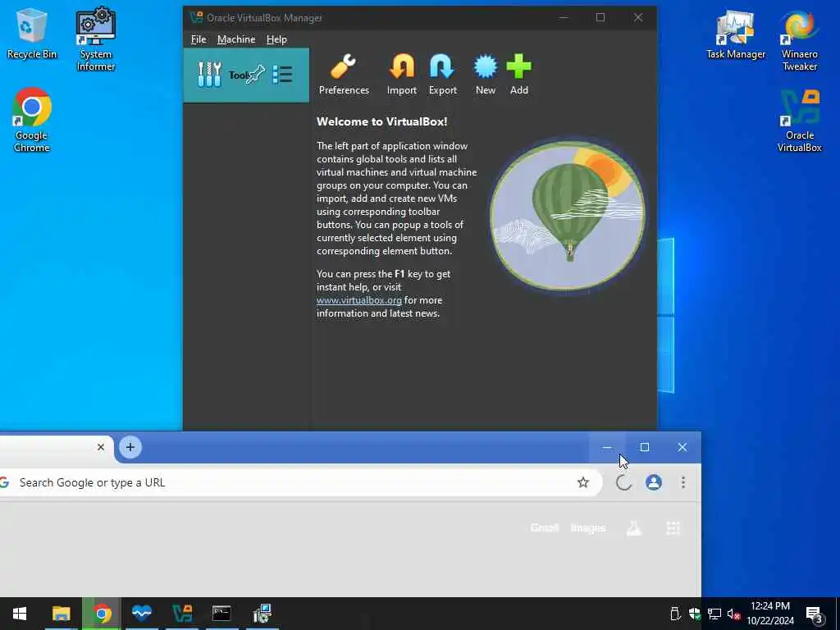Open the Help menu in VirtualBox
840x630 pixels.
276,39
